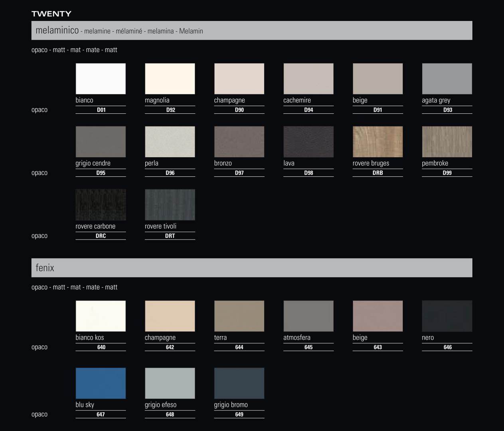Click the TWENTY collection title
This screenshot has height=431, width=504.
pos(51,14)
